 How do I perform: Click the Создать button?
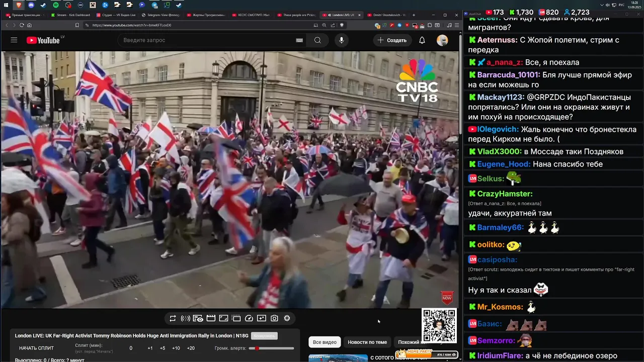(x=392, y=40)
